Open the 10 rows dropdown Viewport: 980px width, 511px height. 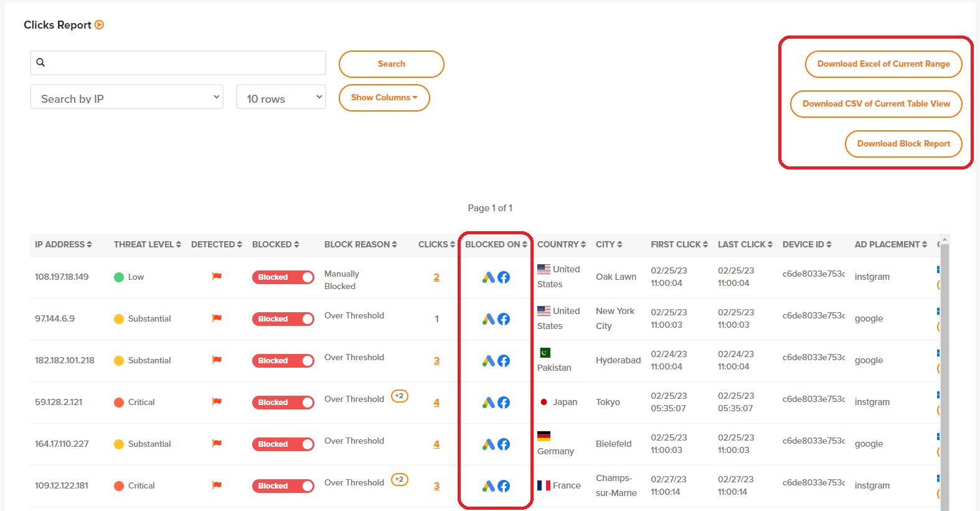pos(281,97)
